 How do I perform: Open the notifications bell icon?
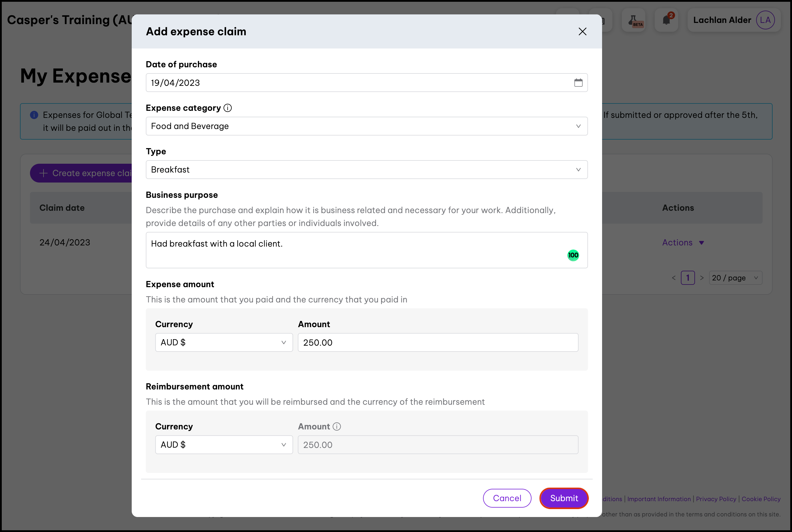[x=666, y=20]
